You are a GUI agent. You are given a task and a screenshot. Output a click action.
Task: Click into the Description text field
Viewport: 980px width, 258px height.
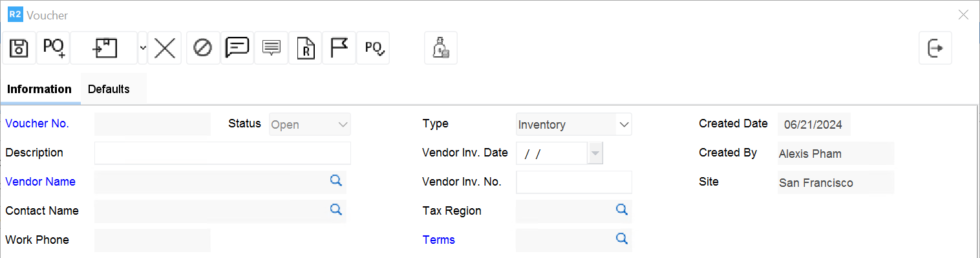pos(222,153)
